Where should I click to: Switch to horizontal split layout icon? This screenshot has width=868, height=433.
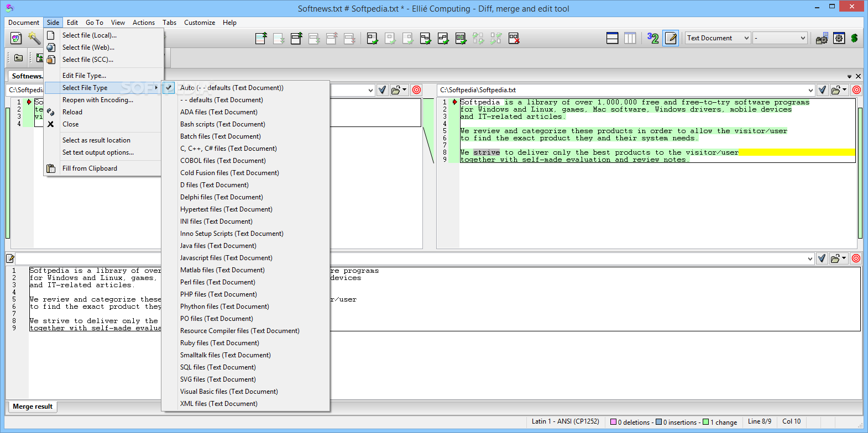coord(612,38)
